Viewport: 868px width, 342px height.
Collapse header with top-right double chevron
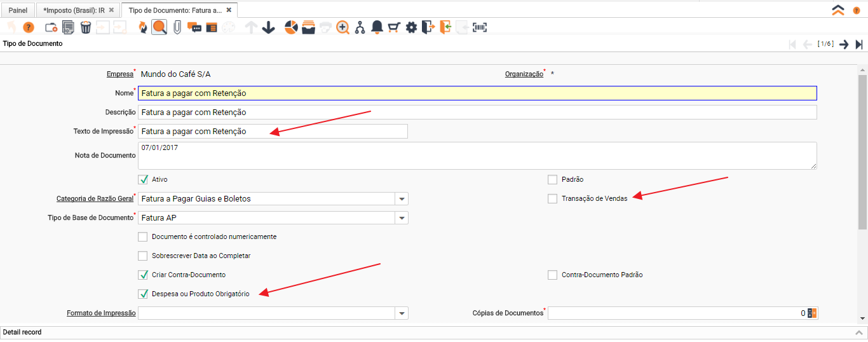[x=838, y=10]
